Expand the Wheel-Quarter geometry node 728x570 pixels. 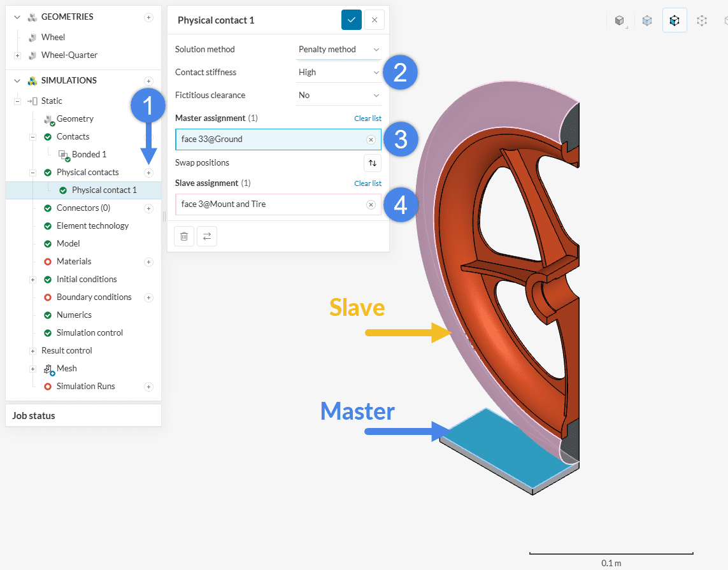click(x=17, y=55)
